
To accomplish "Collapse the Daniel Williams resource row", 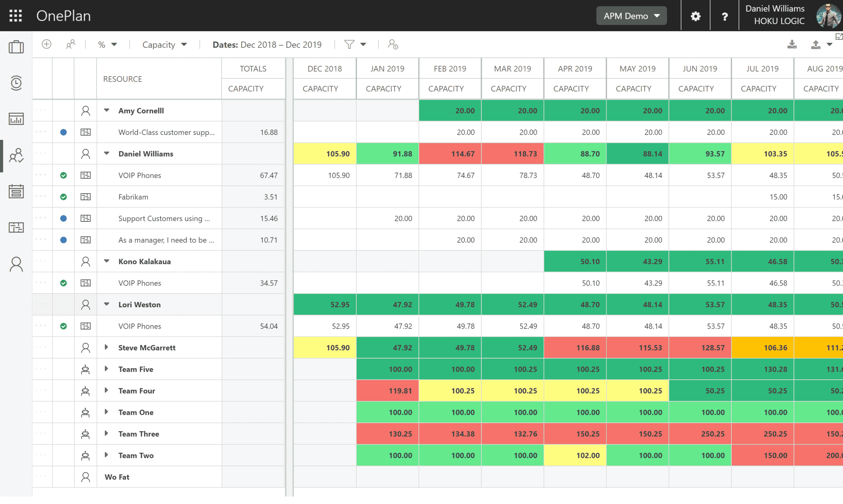I will (x=106, y=154).
